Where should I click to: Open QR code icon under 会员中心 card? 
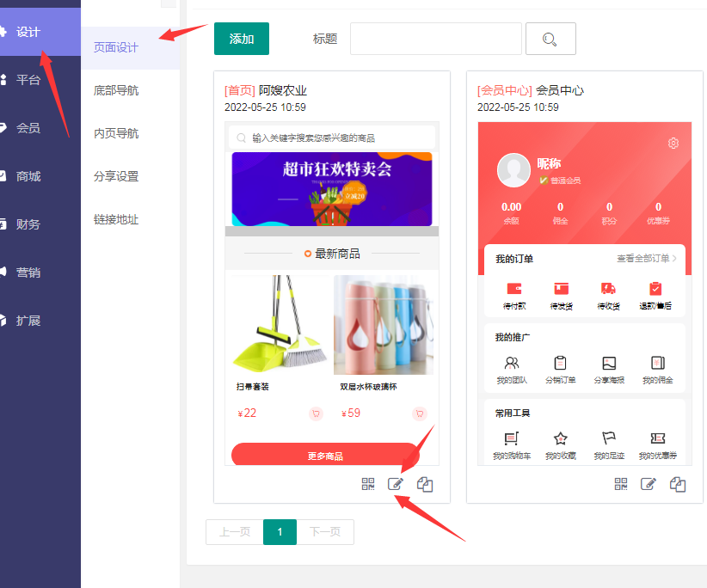[x=621, y=484]
